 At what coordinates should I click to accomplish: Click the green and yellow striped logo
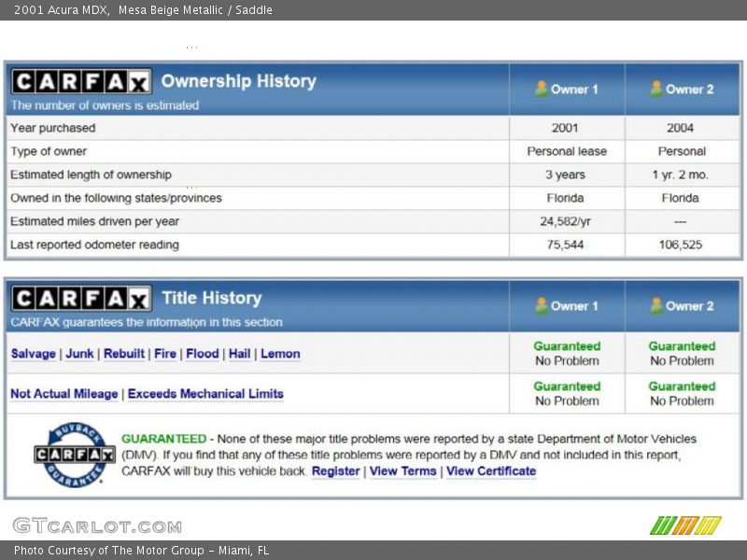(685, 525)
